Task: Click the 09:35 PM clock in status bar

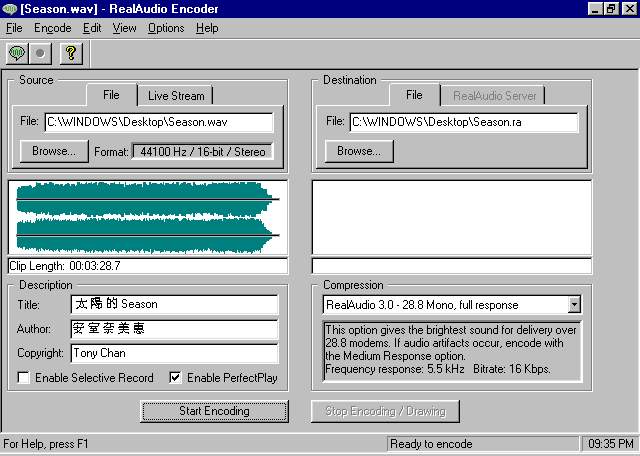Action: [611, 444]
